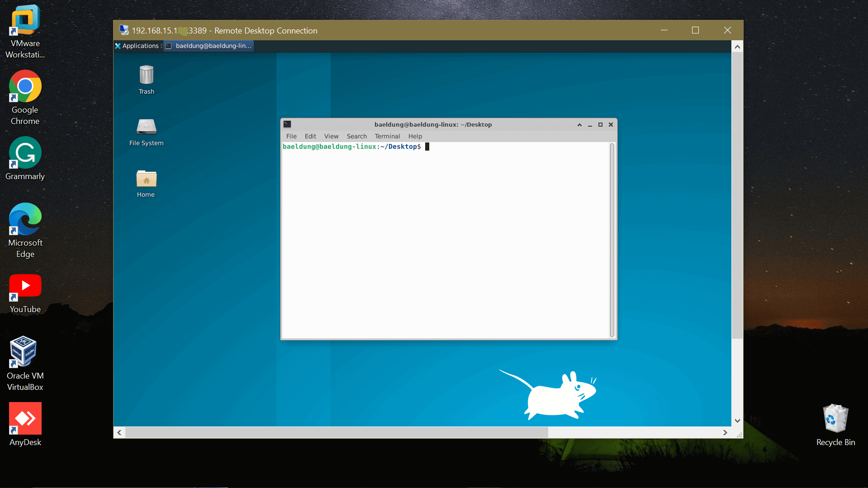The width and height of the screenshot is (868, 488).
Task: Roll up the terminal with its shade button
Action: tap(579, 124)
